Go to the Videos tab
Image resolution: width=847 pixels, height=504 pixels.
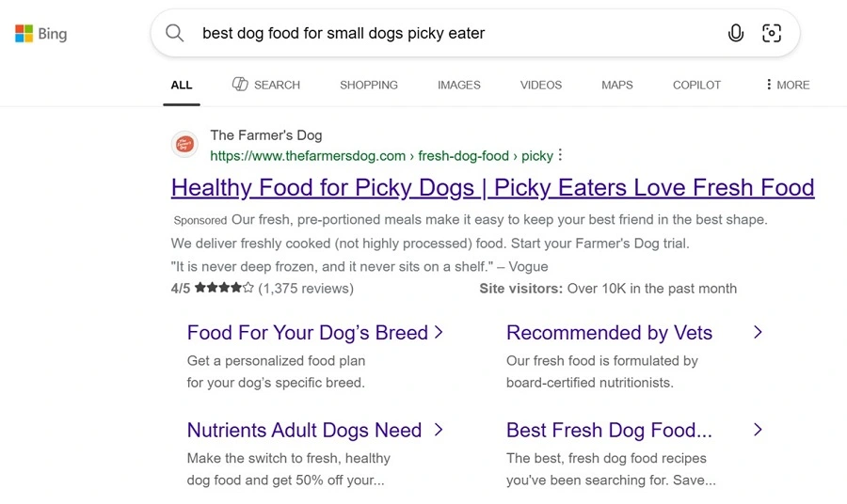[x=541, y=85]
